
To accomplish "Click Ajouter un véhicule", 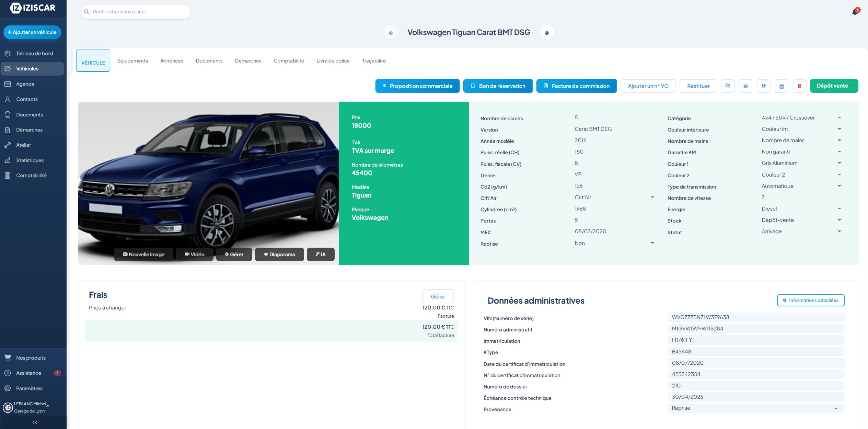I will 32,32.
